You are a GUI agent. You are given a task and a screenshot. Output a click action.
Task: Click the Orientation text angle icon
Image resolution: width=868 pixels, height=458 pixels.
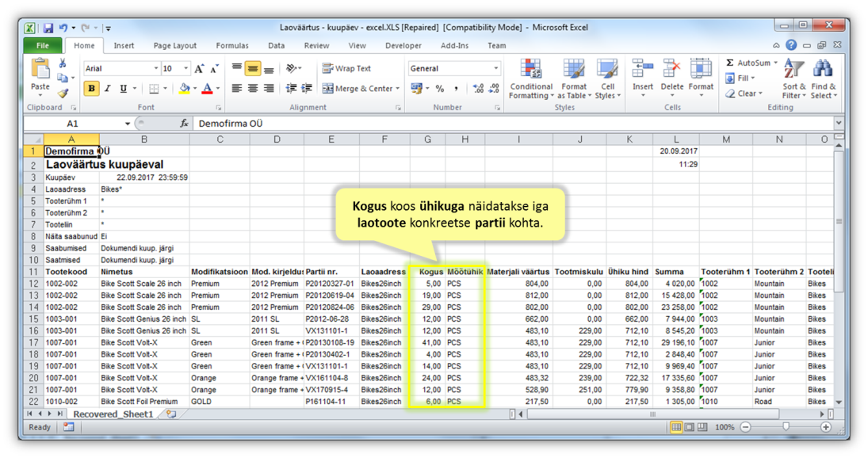[292, 69]
